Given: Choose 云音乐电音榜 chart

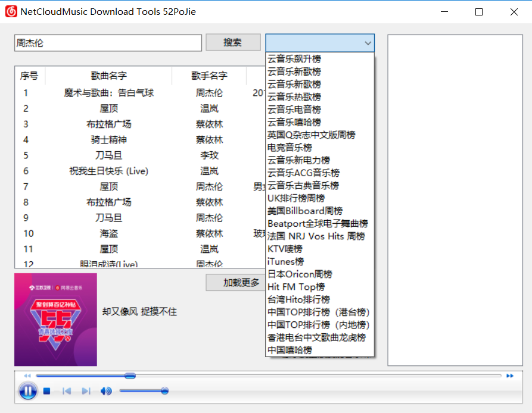Looking at the screenshot, I should click(x=319, y=109).
